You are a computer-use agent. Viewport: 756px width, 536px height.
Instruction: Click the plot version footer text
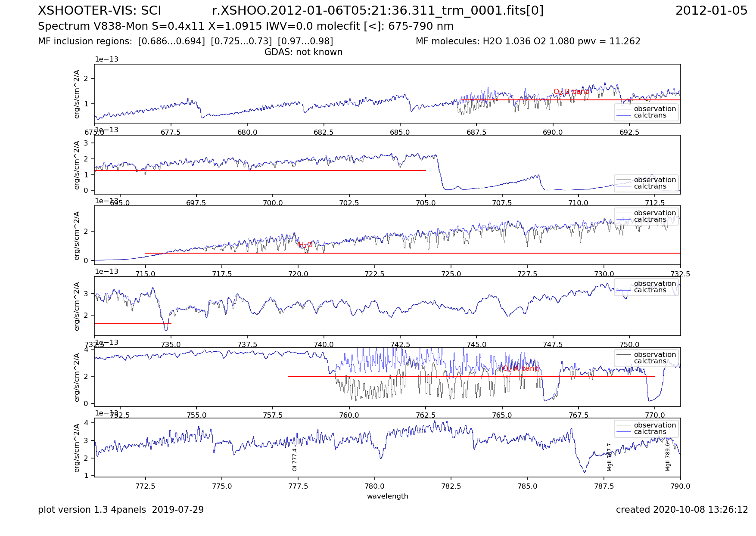pos(121,510)
